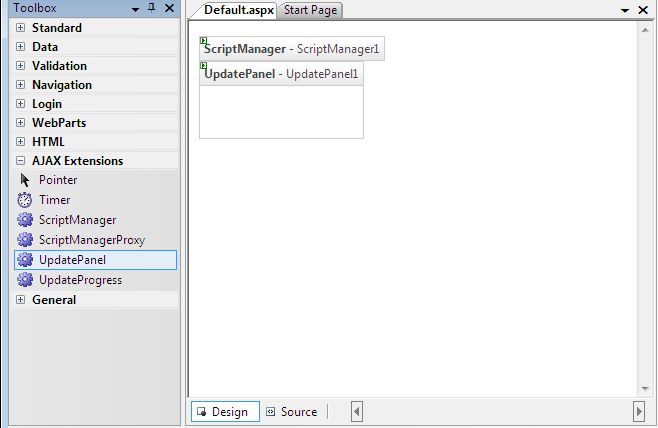Select the UpdatePanel toolbox item

95,260
